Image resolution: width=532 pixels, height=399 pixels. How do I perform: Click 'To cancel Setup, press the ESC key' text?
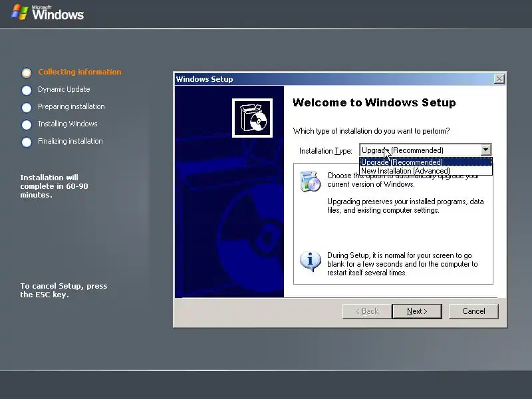[64, 290]
